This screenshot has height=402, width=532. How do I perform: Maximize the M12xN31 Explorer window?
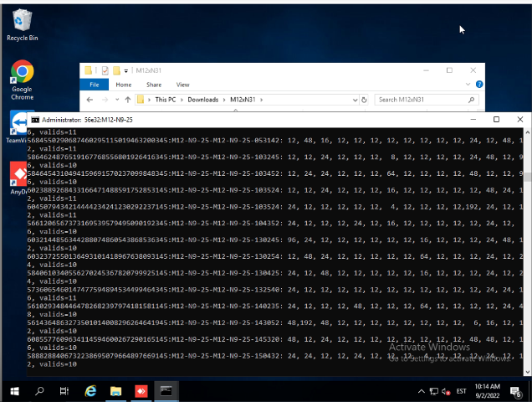point(449,70)
